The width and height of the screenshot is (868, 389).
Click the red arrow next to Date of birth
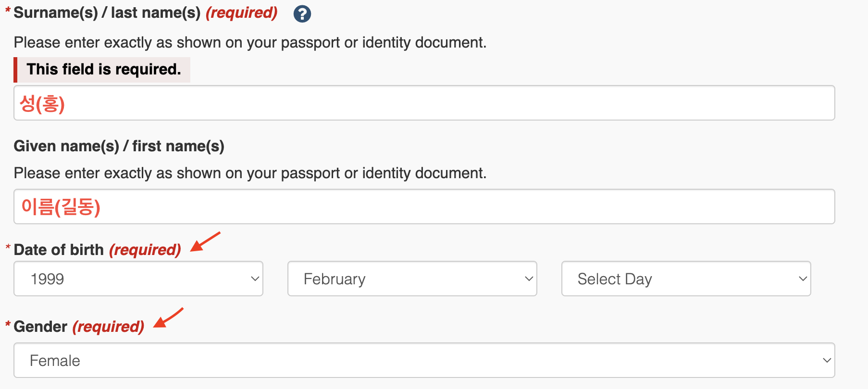tap(205, 242)
